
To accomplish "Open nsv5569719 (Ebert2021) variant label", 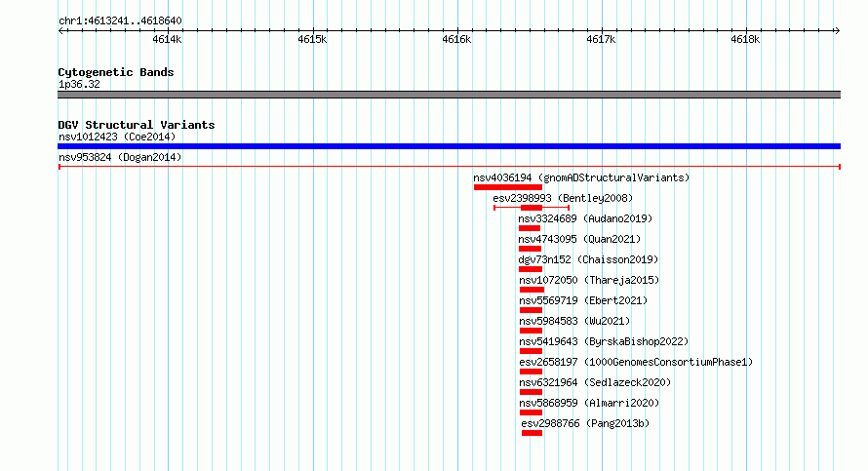I will (x=583, y=300).
